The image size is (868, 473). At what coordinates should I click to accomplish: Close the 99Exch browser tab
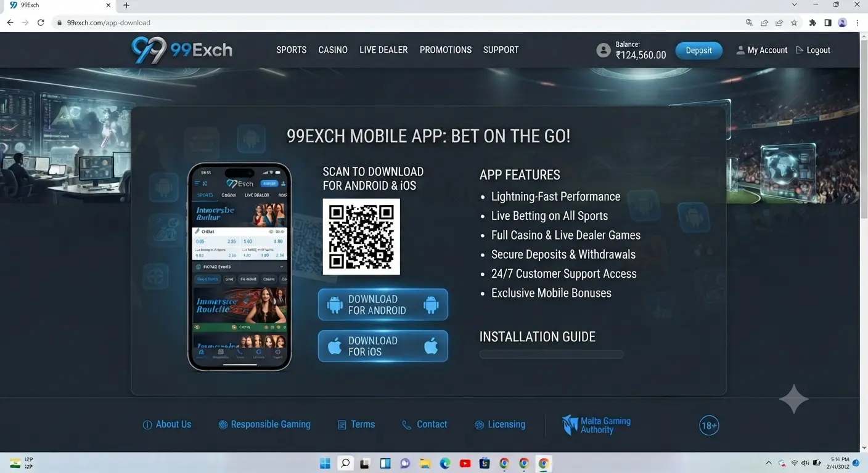[x=108, y=6]
